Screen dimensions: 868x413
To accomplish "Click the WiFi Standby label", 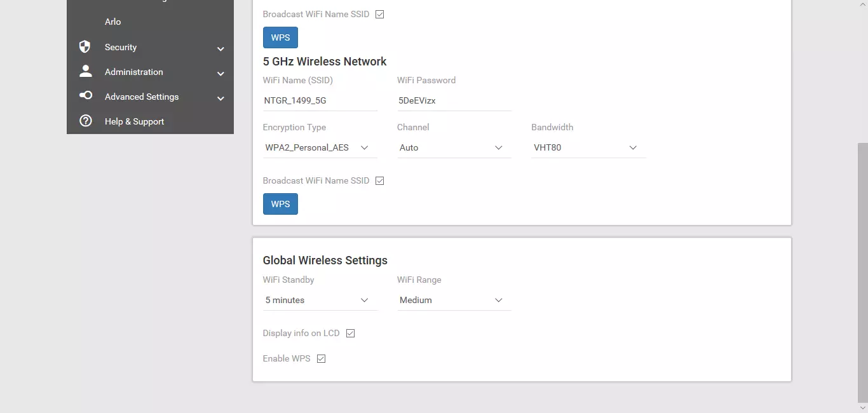I will pos(288,280).
